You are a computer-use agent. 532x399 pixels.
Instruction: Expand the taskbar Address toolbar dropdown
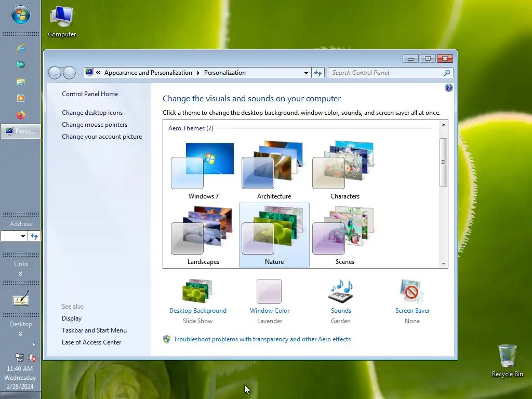pyautogui.click(x=23, y=236)
